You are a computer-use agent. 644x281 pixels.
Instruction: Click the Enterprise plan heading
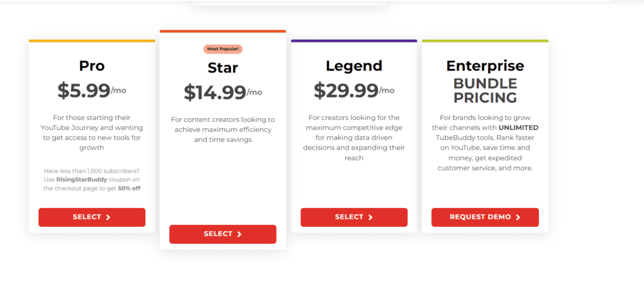coord(485,65)
